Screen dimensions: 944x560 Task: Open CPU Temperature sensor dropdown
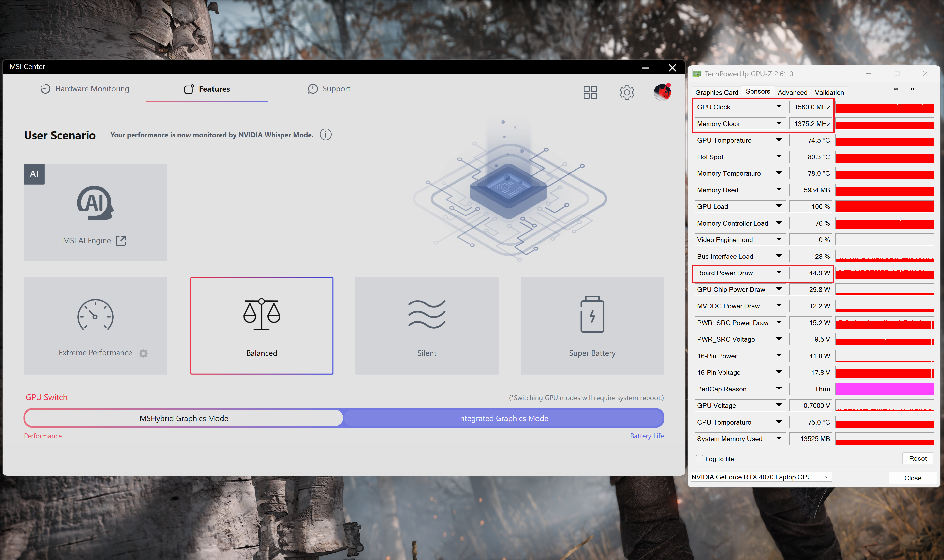(779, 422)
